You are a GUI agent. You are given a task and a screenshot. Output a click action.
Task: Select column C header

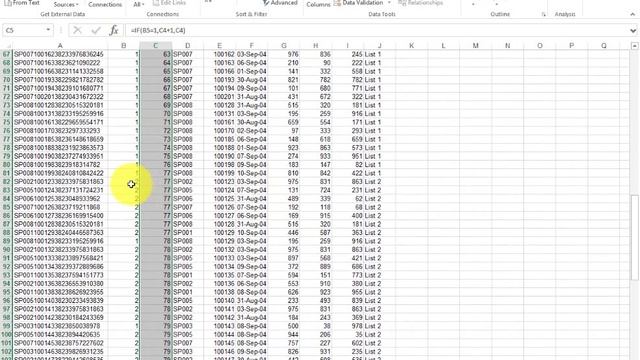(x=156, y=46)
